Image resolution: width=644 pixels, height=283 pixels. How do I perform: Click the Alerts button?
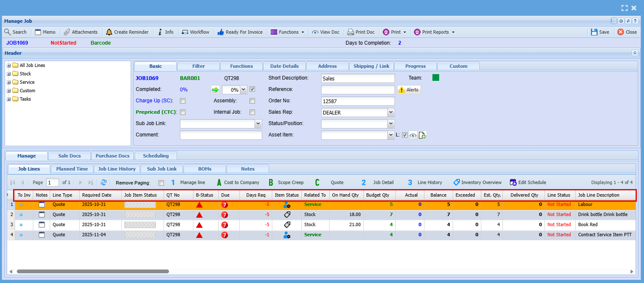pyautogui.click(x=409, y=90)
